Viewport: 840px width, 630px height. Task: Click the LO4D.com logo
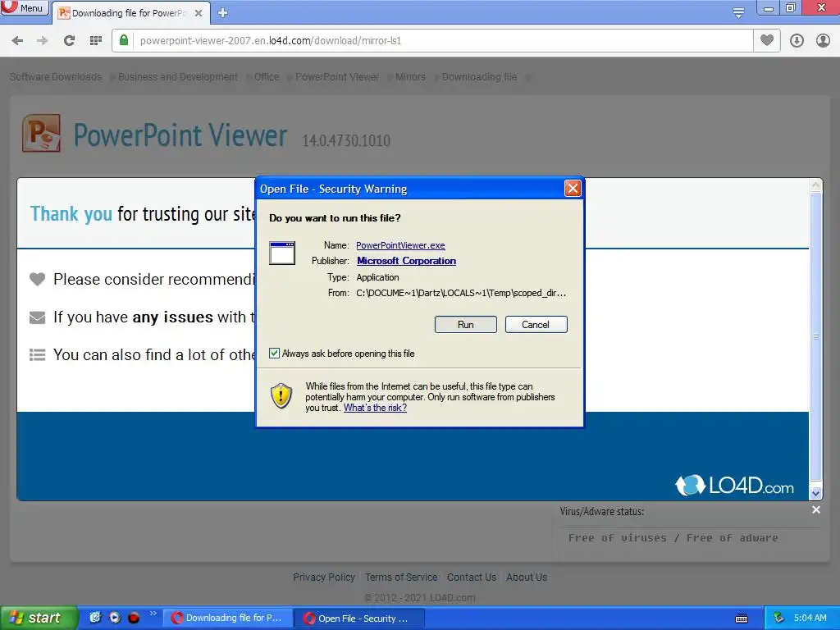click(x=734, y=486)
